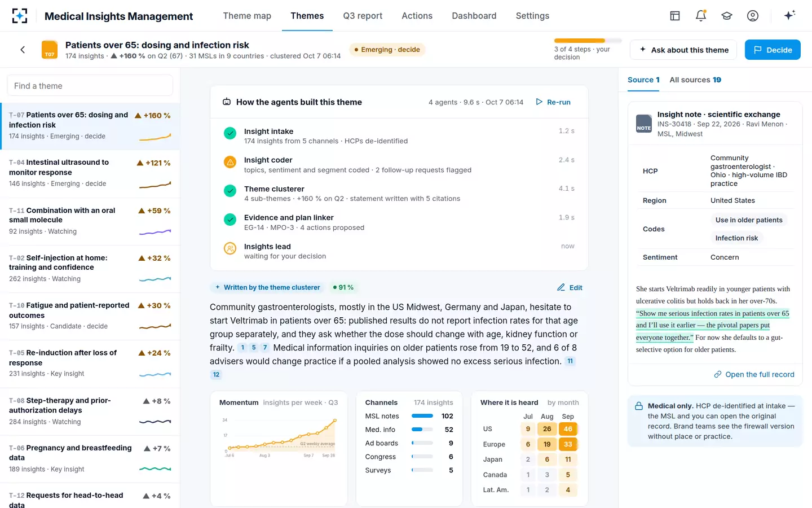Select theme T-11 Combination with oral small molecule
Screen dimensions: 812x508
[90, 221]
